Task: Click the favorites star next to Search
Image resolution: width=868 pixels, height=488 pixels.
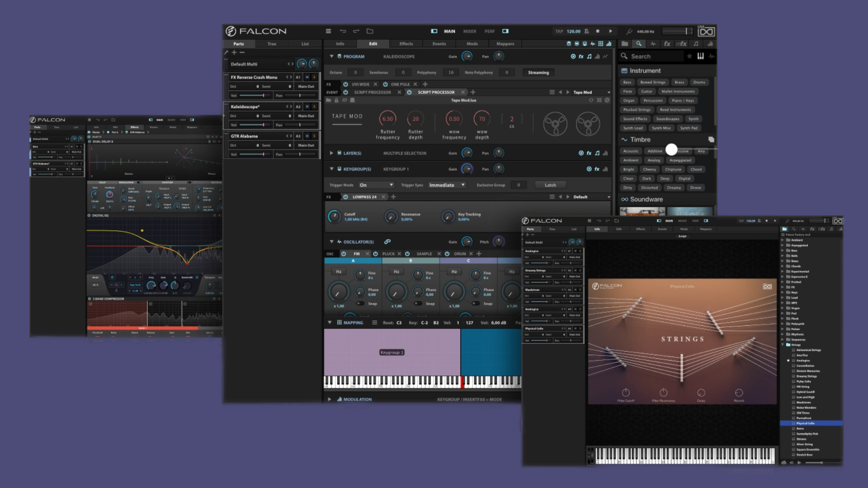Action: coord(689,56)
